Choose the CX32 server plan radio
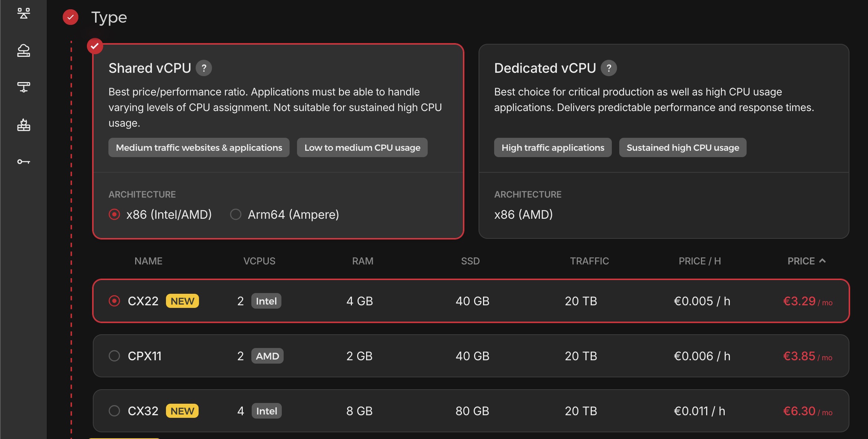The image size is (868, 439). [114, 411]
